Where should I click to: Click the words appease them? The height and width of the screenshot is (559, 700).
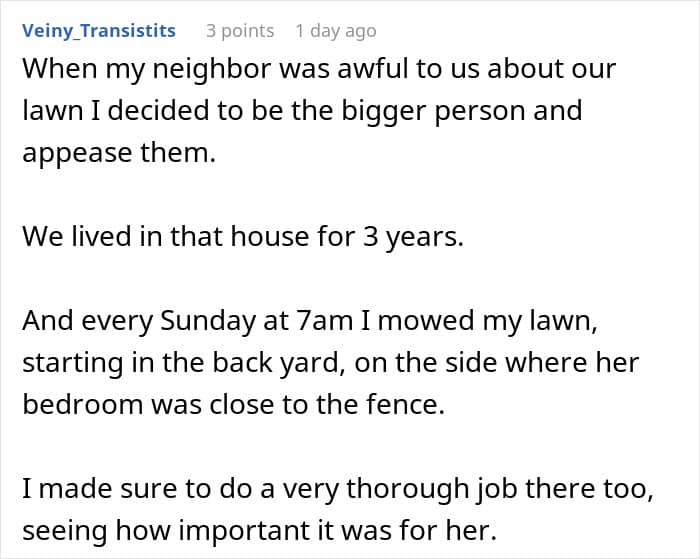coord(119,153)
